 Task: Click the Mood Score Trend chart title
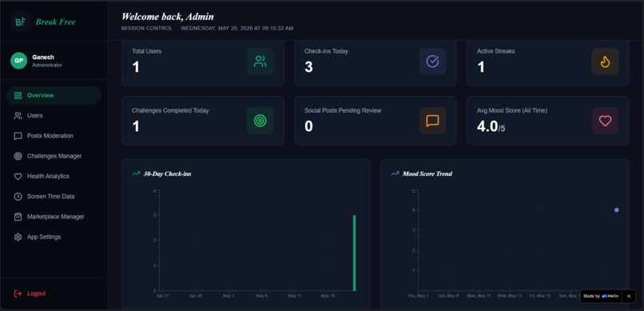(x=427, y=173)
